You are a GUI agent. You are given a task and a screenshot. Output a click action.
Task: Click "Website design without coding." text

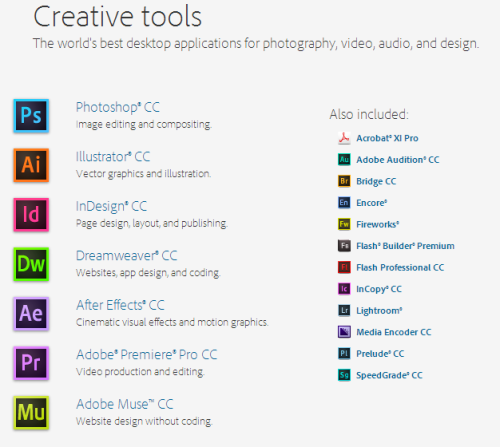click(x=144, y=421)
